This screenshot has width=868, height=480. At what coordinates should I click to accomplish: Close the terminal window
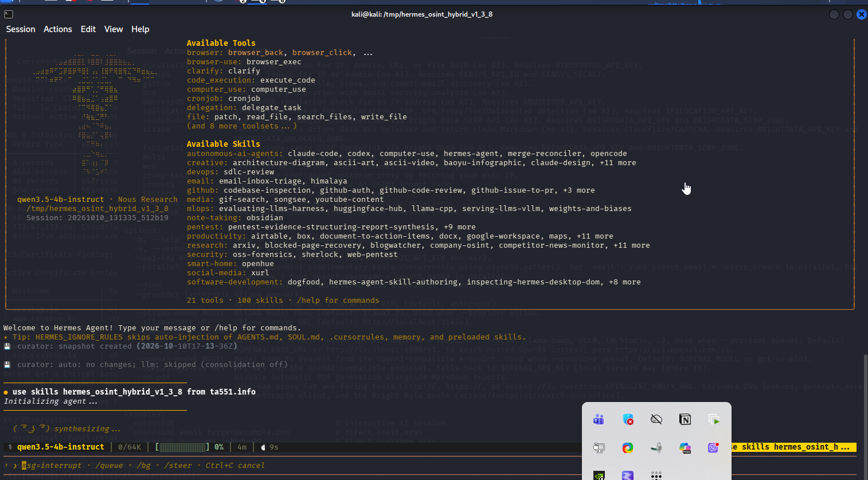861,14
